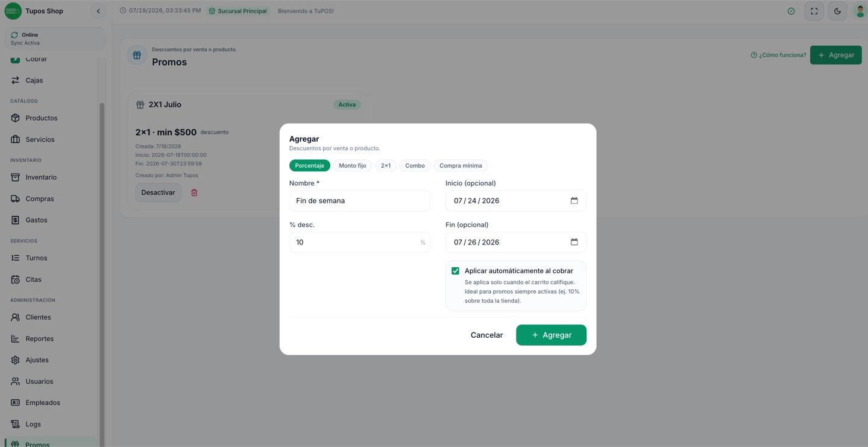Click the Fin date field

coord(516,242)
